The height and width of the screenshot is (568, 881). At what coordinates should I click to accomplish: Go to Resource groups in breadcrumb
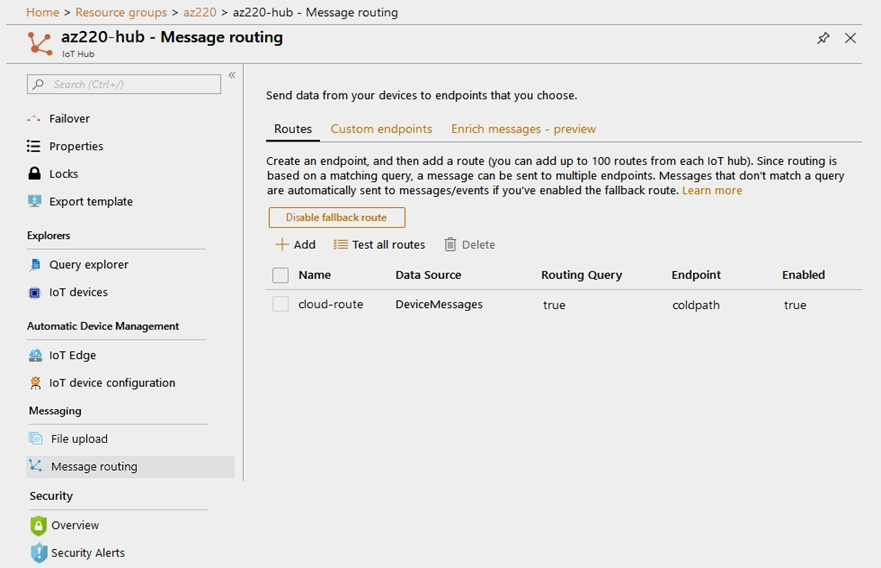[x=133, y=12]
